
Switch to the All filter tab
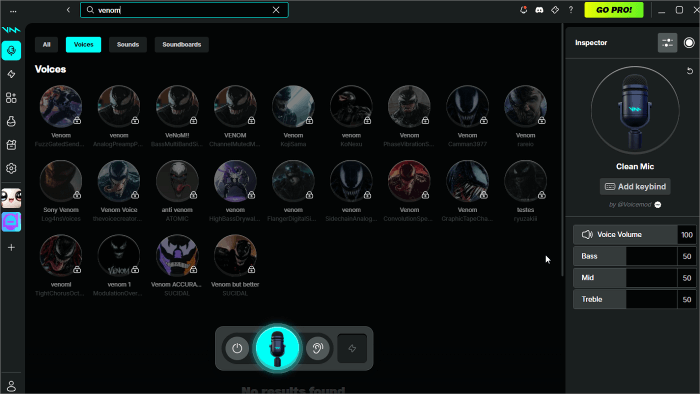click(x=46, y=45)
